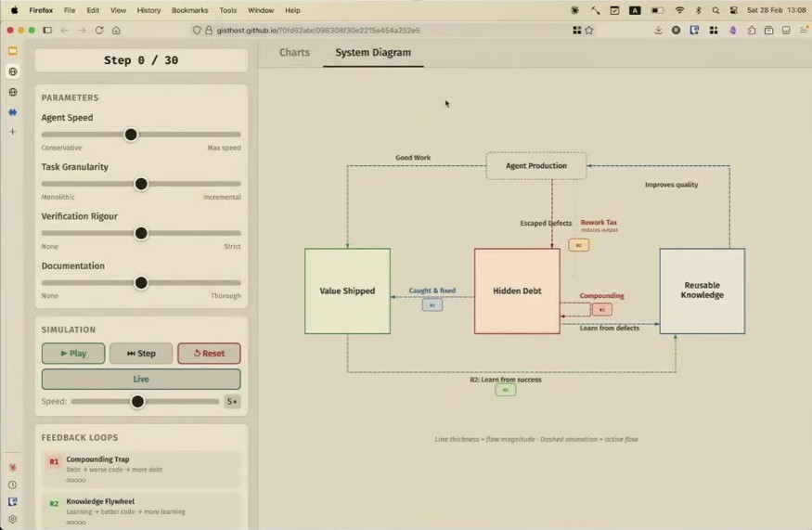Click the site security padlock icon
812x530 pixels.
[x=209, y=30]
